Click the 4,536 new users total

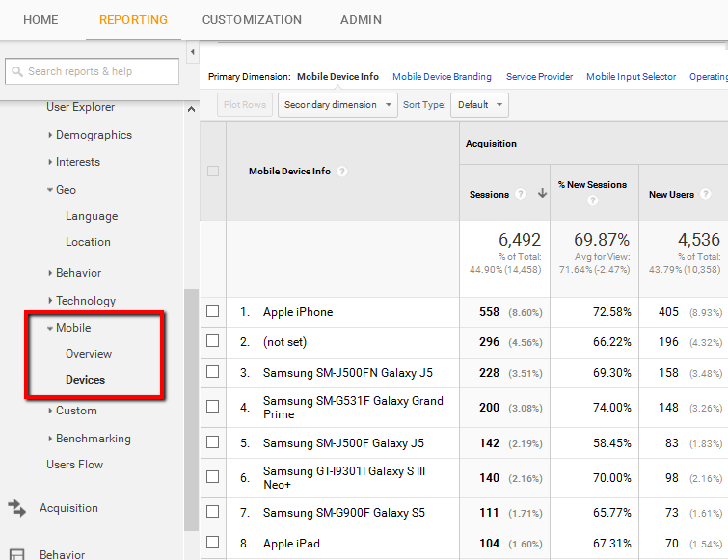[699, 240]
